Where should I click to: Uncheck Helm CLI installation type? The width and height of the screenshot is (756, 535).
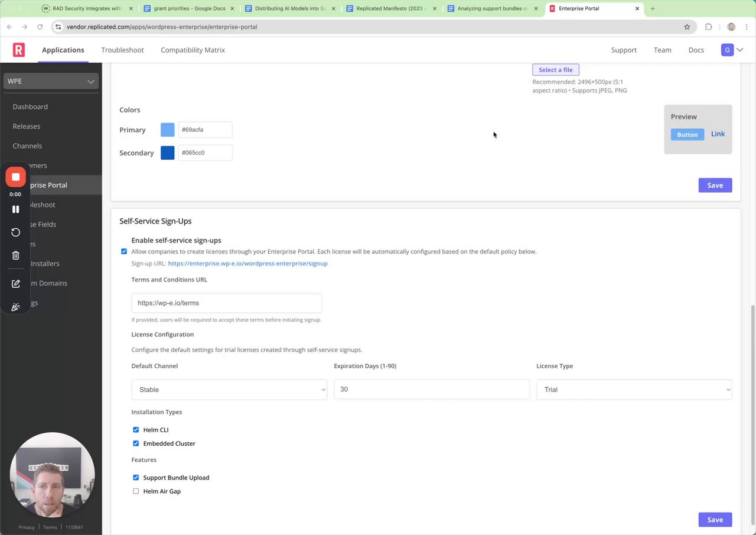pyautogui.click(x=136, y=430)
